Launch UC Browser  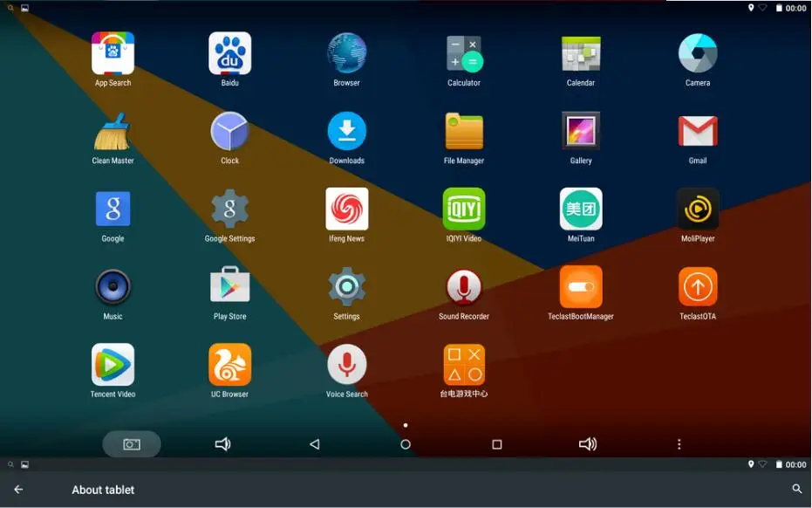(230, 364)
